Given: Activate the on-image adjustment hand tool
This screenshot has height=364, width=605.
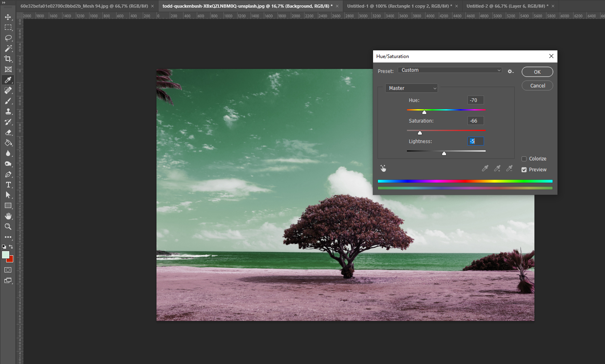Looking at the screenshot, I should [383, 168].
